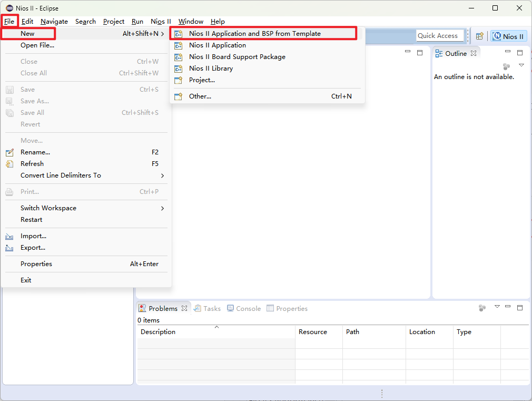Image resolution: width=532 pixels, height=401 pixels.
Task: Expand Convert Line Delimiters To submenu
Action: tap(86, 175)
